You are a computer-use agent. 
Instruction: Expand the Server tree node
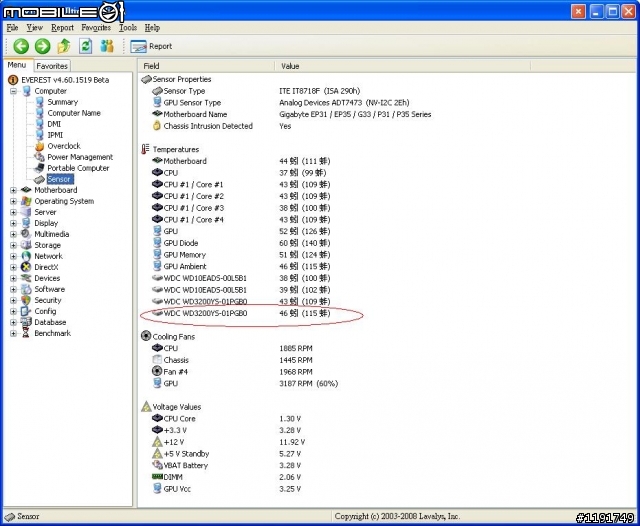[x=13, y=212]
